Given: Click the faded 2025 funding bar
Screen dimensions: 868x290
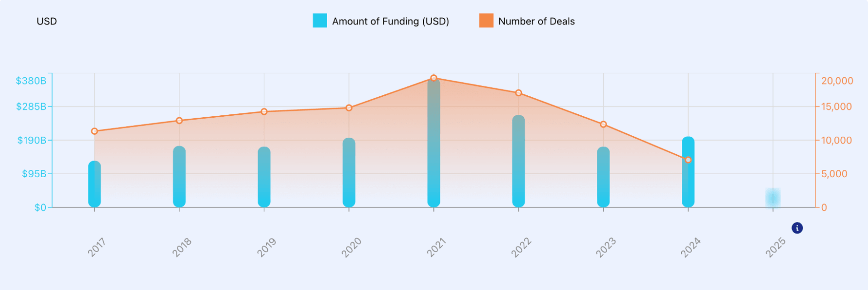Looking at the screenshot, I should pyautogui.click(x=773, y=198).
